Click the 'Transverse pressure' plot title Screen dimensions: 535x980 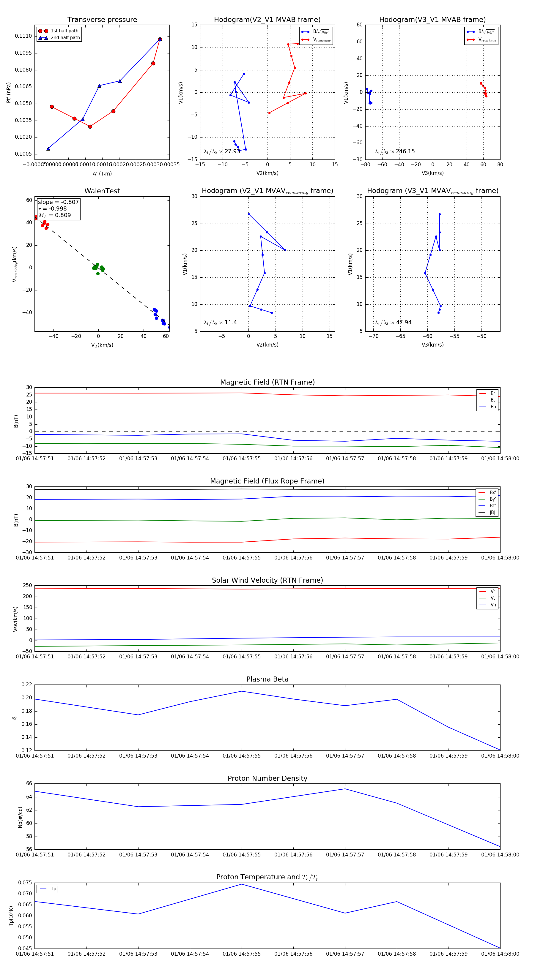(102, 20)
